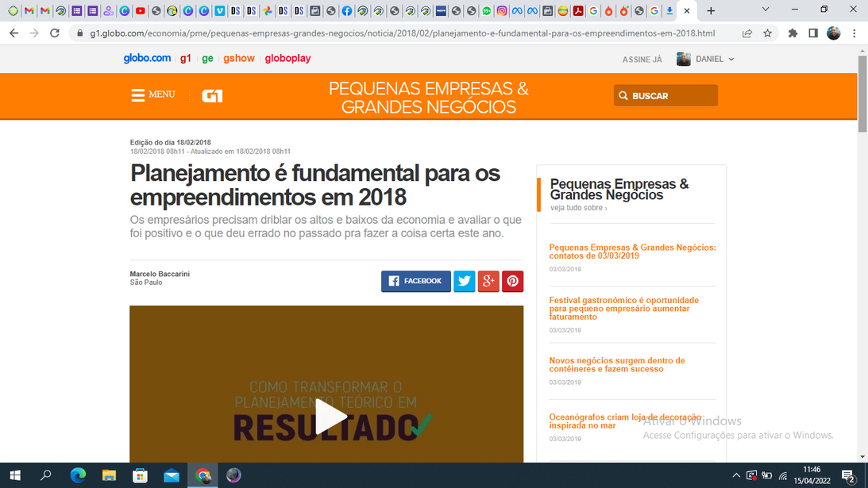Open 'veja tudo sobre' link
Screen dimensions: 868x488
click(578, 208)
